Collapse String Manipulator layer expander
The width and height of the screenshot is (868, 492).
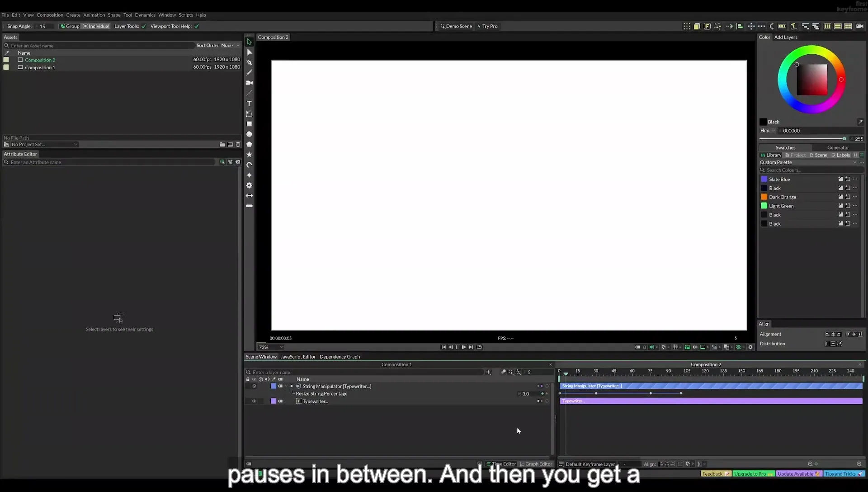pos(286,386)
